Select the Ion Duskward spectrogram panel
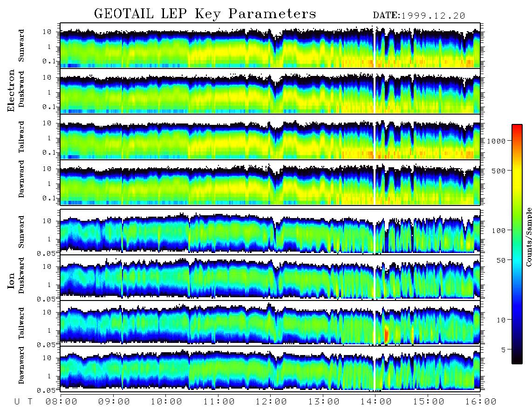 pos(270,277)
